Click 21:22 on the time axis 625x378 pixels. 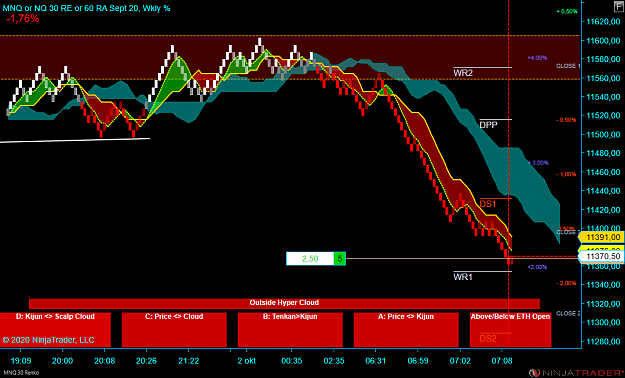(x=189, y=361)
